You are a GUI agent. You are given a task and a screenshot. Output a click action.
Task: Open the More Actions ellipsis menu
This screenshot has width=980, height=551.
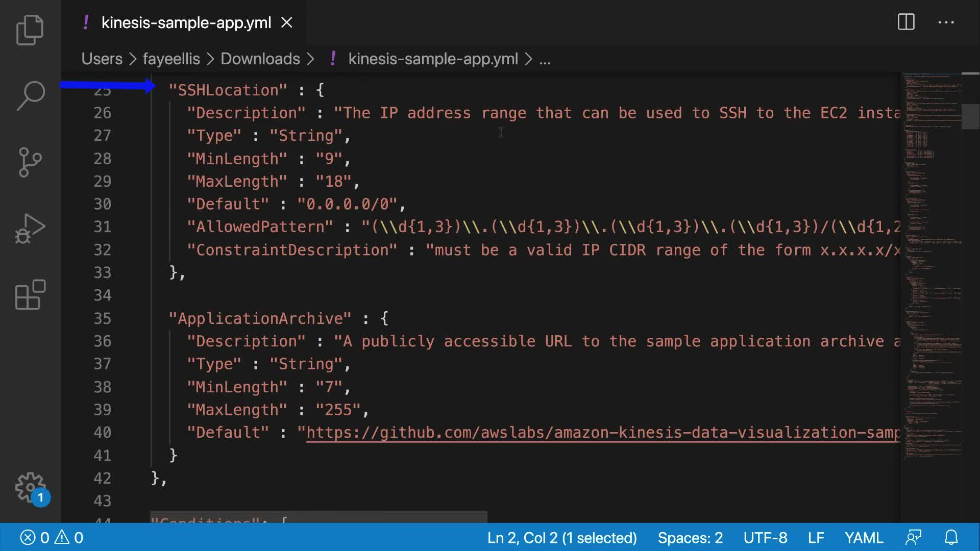pos(946,22)
